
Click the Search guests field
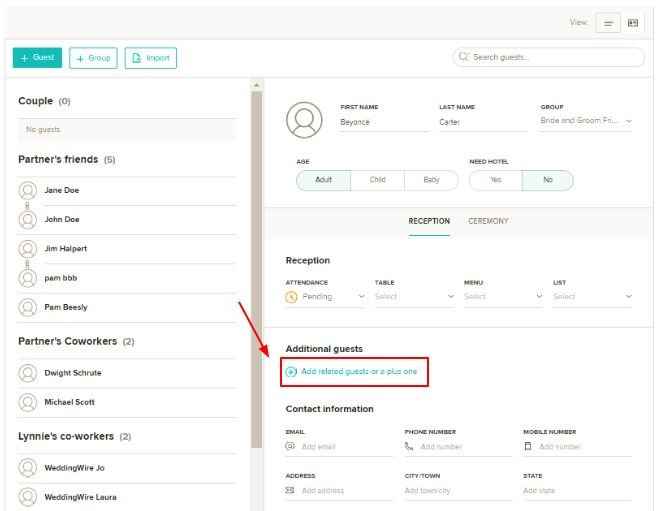point(548,57)
